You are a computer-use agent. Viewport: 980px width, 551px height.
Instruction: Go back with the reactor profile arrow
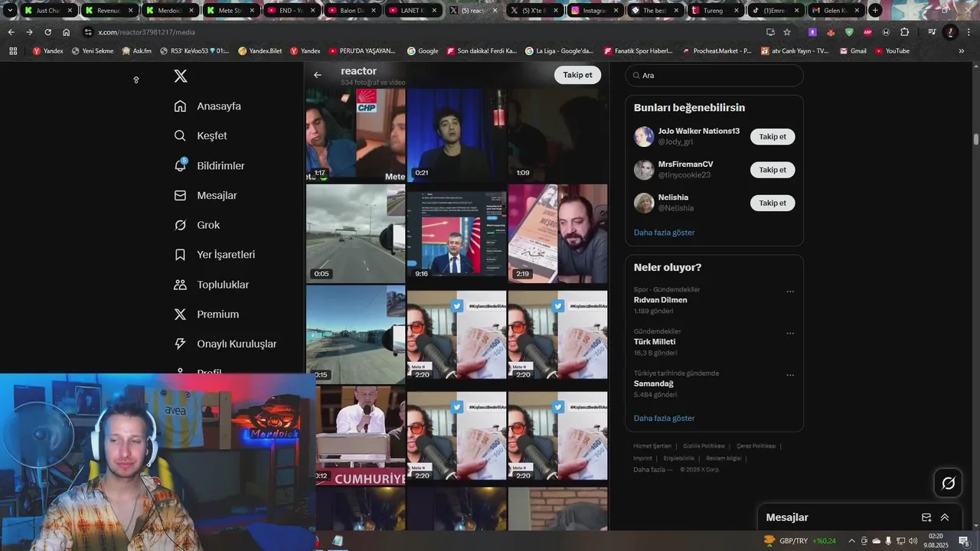point(318,75)
